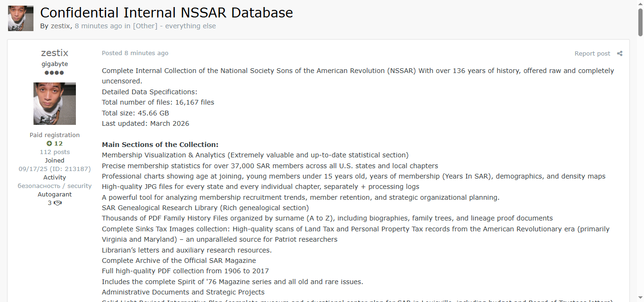Click the '112 posts' count link
This screenshot has width=644, height=302.
(55, 152)
